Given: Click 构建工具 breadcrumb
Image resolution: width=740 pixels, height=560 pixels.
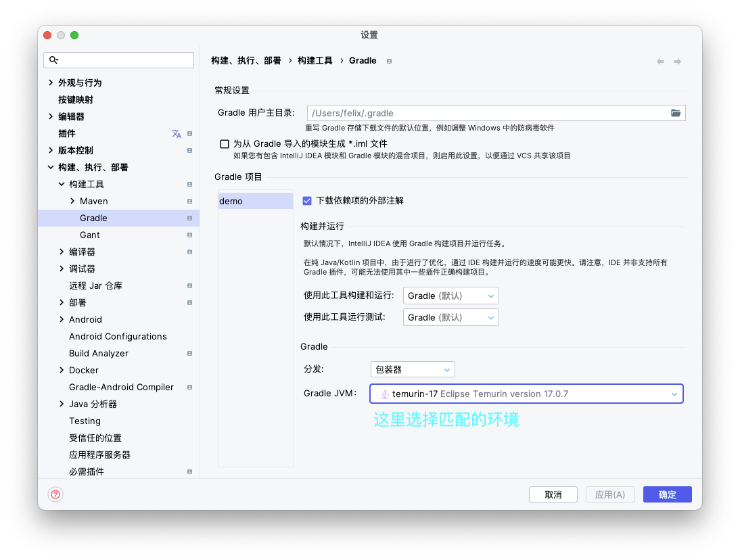Looking at the screenshot, I should (315, 61).
